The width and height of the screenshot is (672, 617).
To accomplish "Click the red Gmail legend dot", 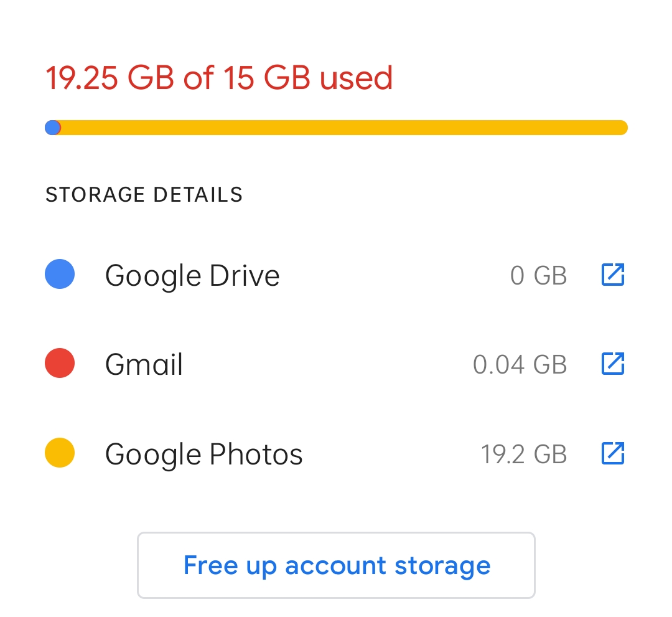I will point(60,364).
